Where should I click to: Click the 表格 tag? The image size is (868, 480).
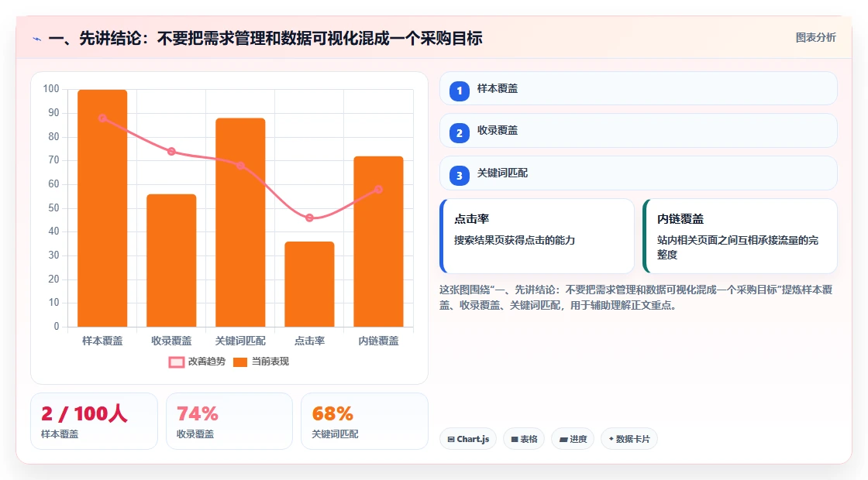click(524, 439)
